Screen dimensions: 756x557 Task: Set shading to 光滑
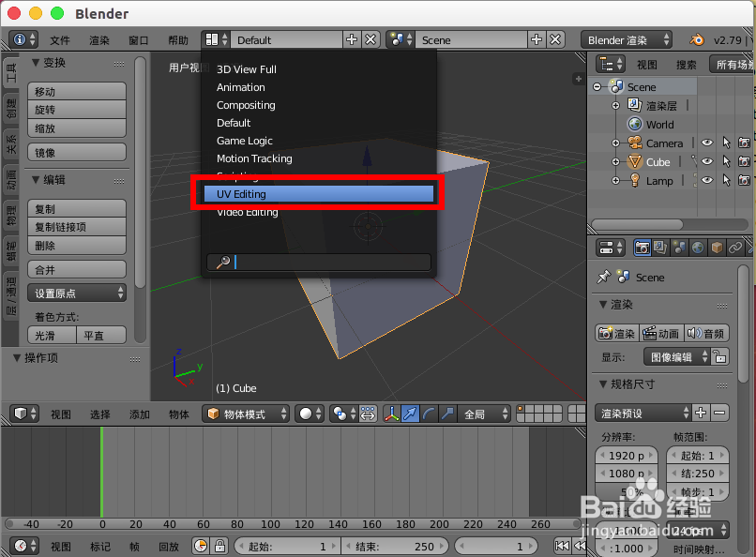[53, 336]
